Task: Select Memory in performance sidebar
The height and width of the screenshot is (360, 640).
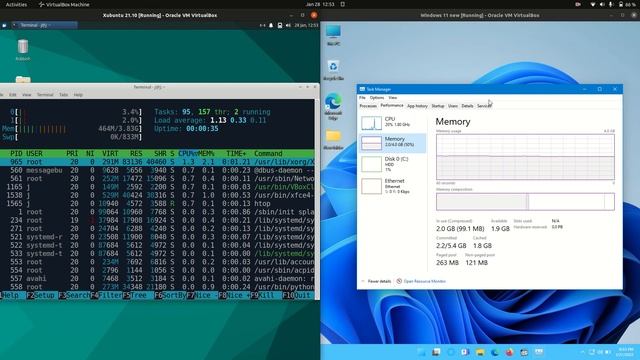Action: pos(392,143)
